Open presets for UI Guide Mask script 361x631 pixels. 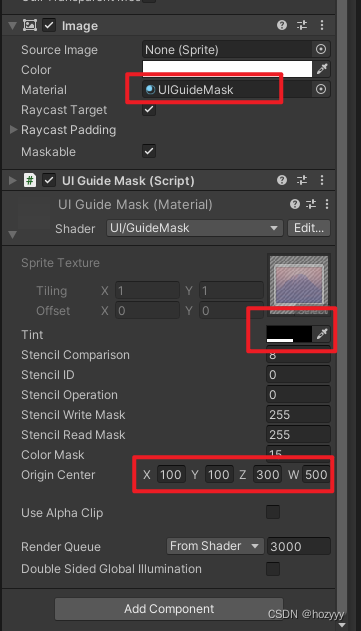pyautogui.click(x=302, y=180)
